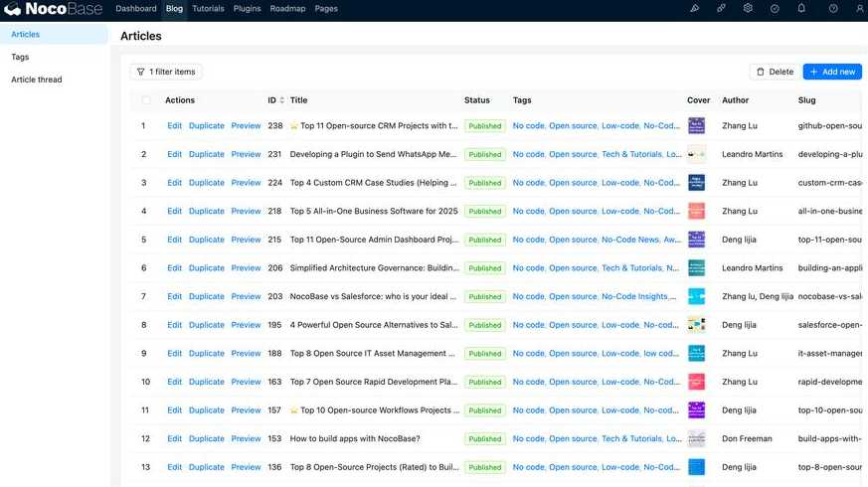The image size is (868, 487).
Task: Preview article with ID 157
Action: coord(246,410)
